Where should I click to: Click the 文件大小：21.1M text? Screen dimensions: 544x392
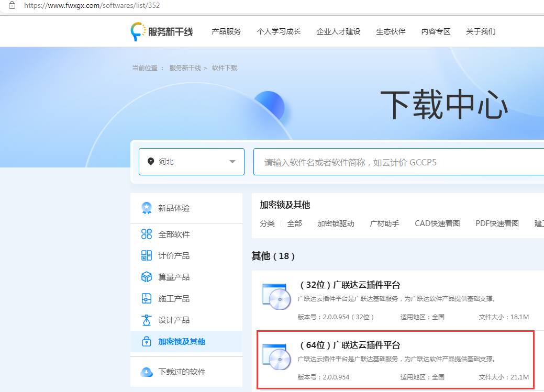504,377
